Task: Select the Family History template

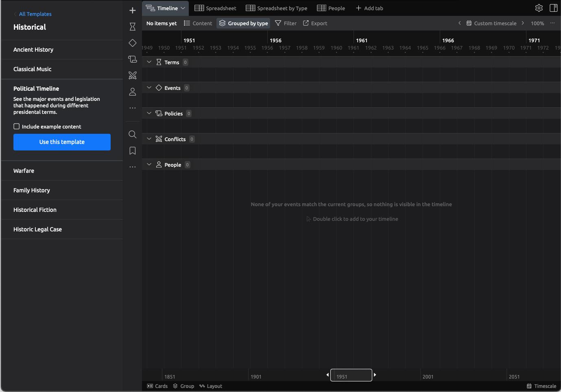Action: (x=32, y=190)
